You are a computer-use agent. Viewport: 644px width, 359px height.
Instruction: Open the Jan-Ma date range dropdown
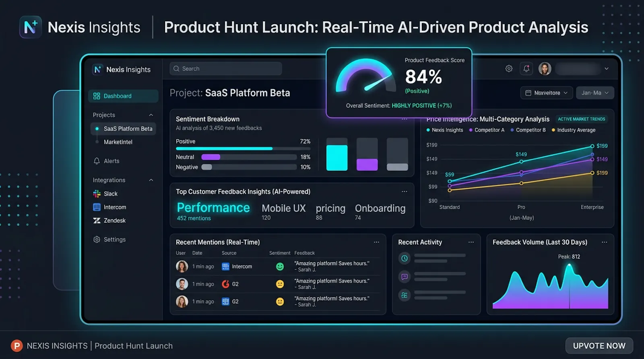point(595,93)
